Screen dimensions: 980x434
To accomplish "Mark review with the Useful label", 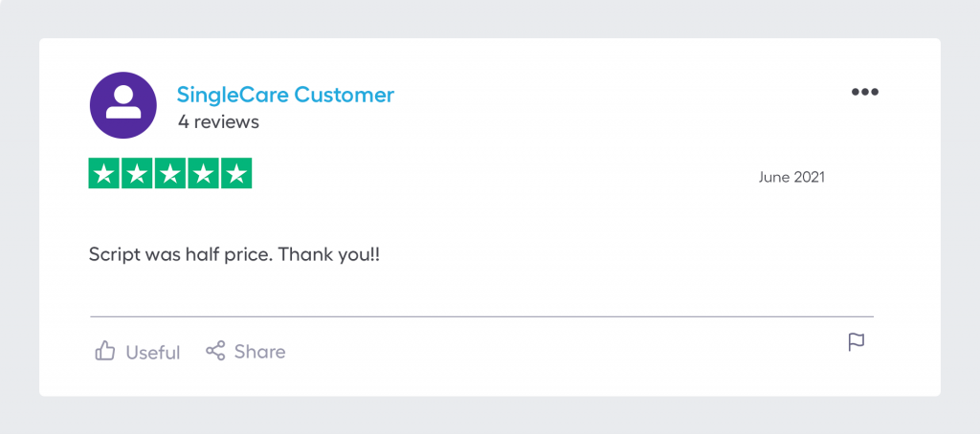I will 153,352.
